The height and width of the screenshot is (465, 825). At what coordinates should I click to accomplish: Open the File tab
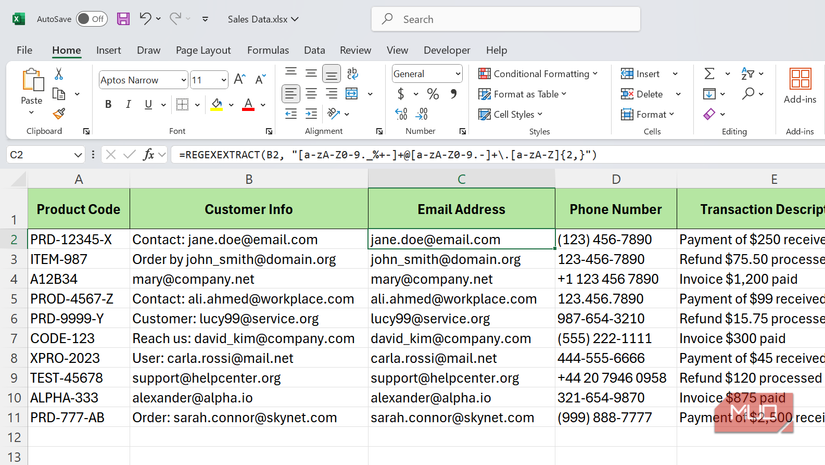click(x=24, y=50)
